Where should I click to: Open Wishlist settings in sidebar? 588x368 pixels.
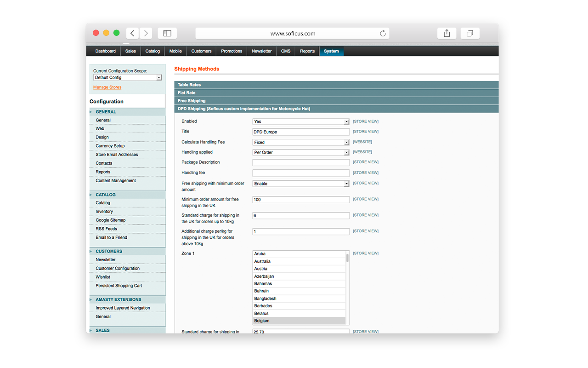pos(103,277)
